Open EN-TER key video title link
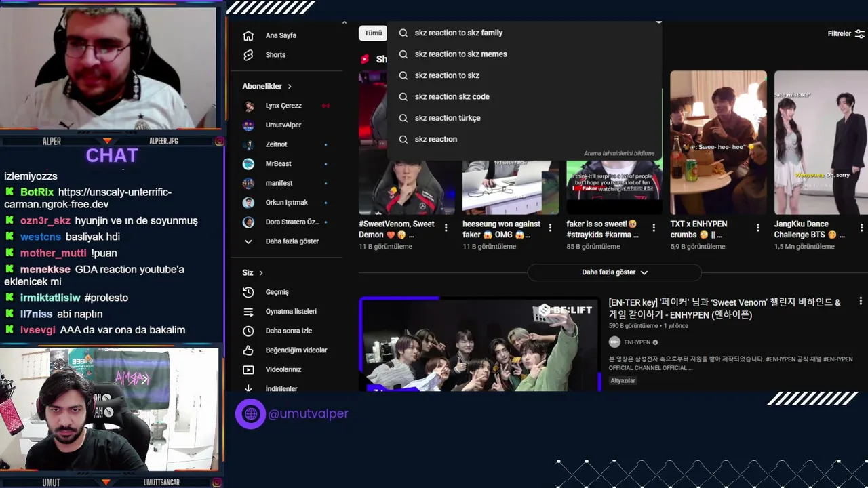This screenshot has width=868, height=488. [724, 308]
